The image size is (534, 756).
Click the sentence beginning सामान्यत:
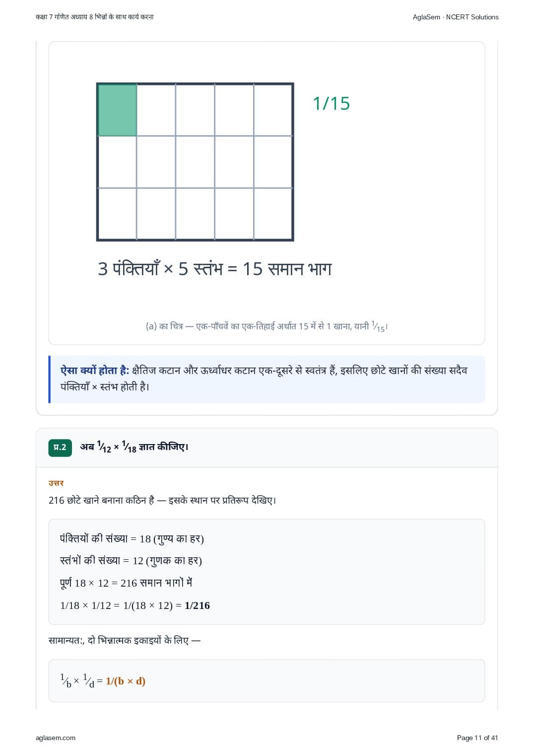(x=125, y=640)
